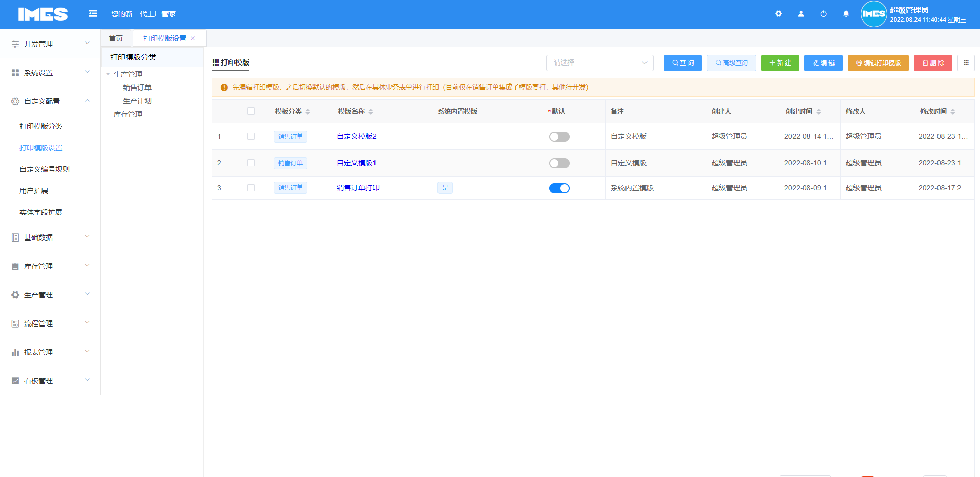The image size is (980, 477).
Task: Collapse 生产管理 tree node arrow
Action: (x=108, y=74)
